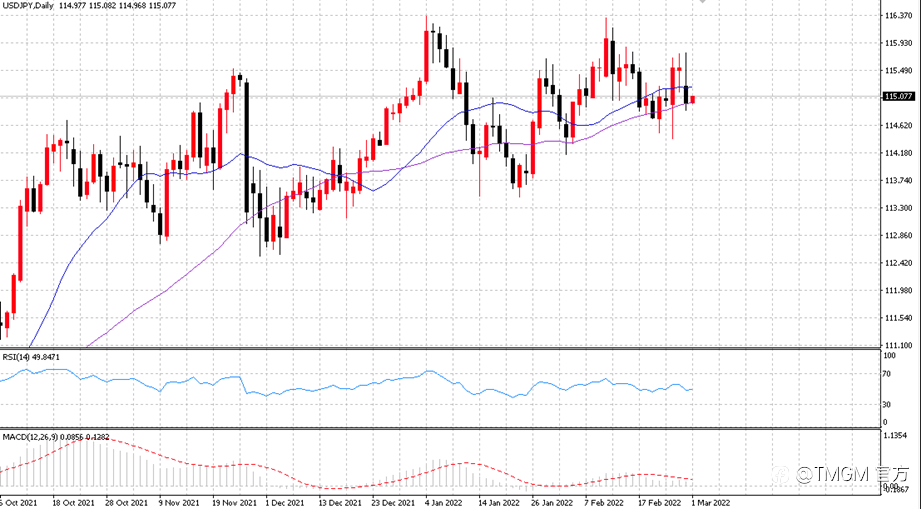Viewport: 921px width, 509px height.
Task: Click the RSI scale value 100
Action: [890, 356]
